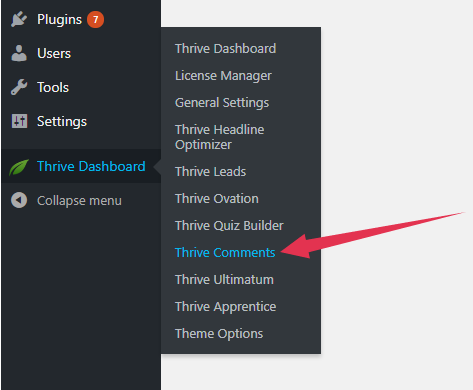473x390 pixels.
Task: Click the Plugins plug icon
Action: 19,19
